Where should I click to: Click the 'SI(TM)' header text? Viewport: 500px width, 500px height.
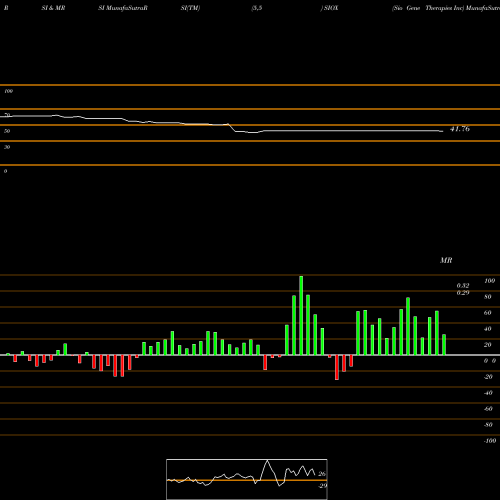pyautogui.click(x=190, y=8)
